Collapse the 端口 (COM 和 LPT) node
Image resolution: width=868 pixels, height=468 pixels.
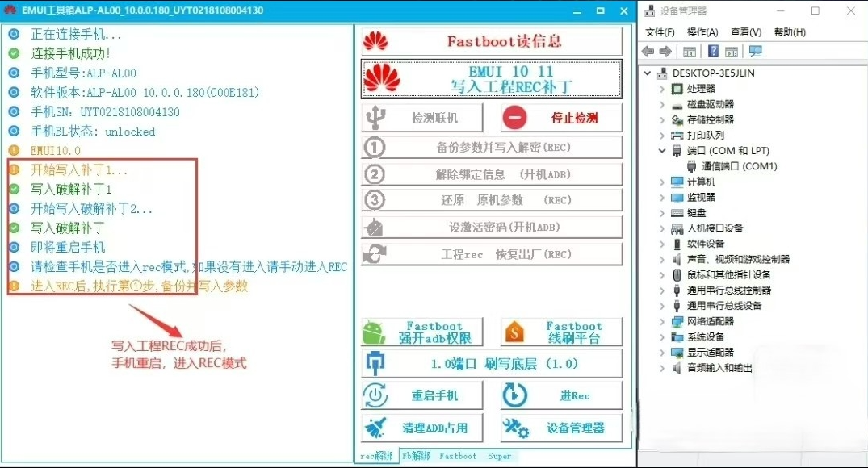click(x=662, y=150)
